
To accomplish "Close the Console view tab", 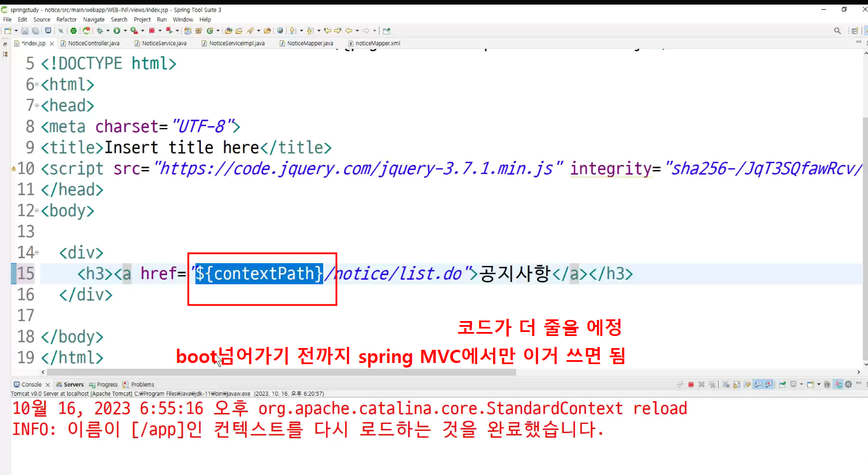I will click(x=48, y=385).
